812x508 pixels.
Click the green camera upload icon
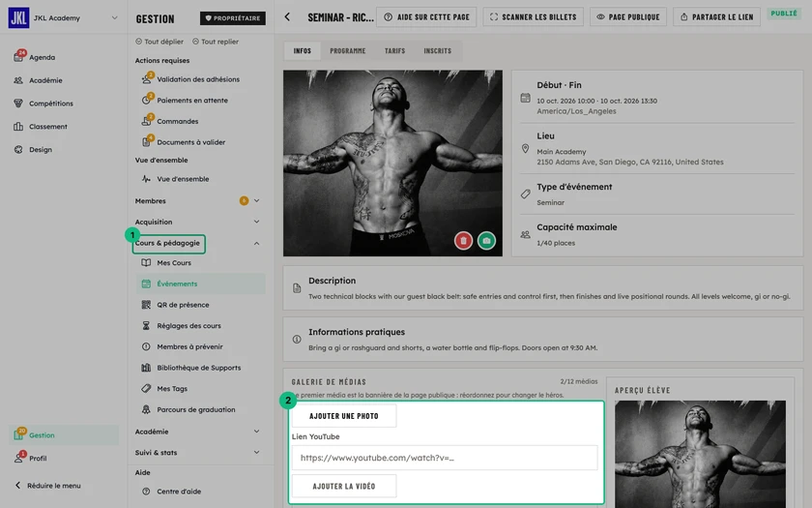486,241
